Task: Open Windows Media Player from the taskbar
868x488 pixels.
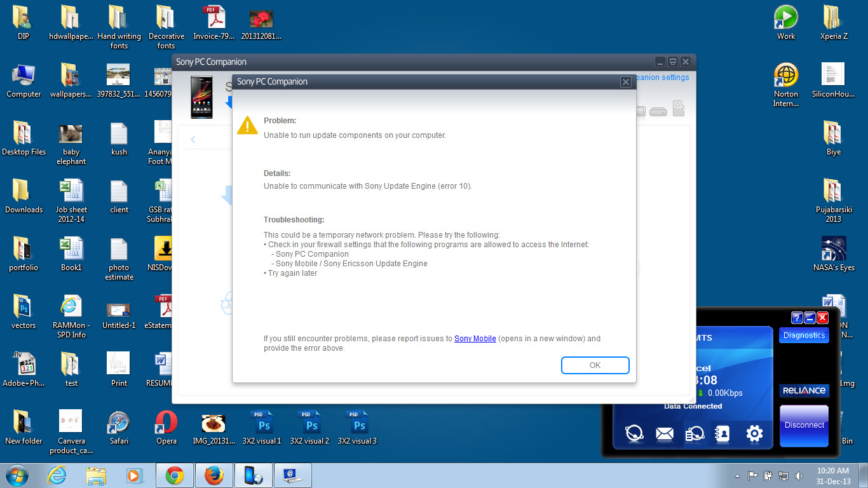Action: click(134, 475)
